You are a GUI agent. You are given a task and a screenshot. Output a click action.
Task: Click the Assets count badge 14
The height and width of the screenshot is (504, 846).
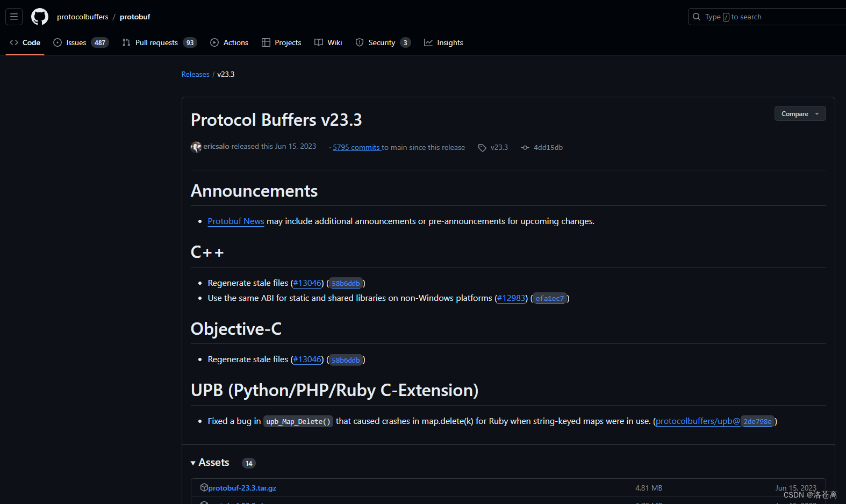tap(249, 463)
